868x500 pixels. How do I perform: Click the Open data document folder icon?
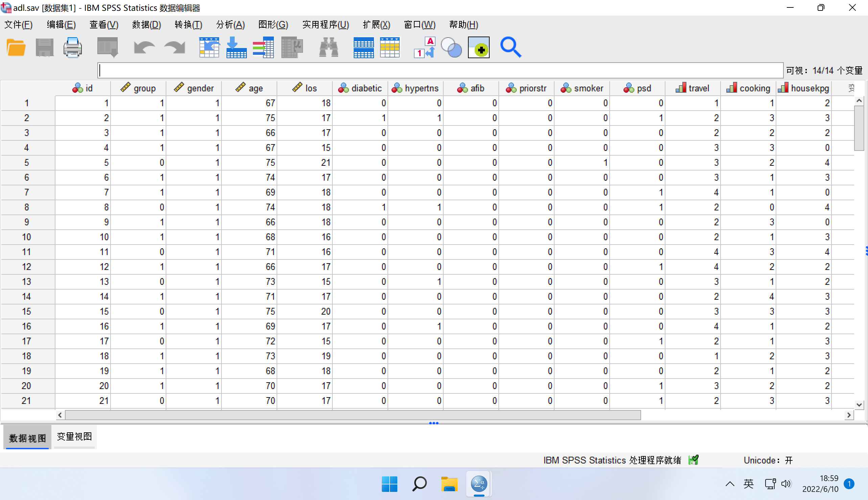(16, 47)
